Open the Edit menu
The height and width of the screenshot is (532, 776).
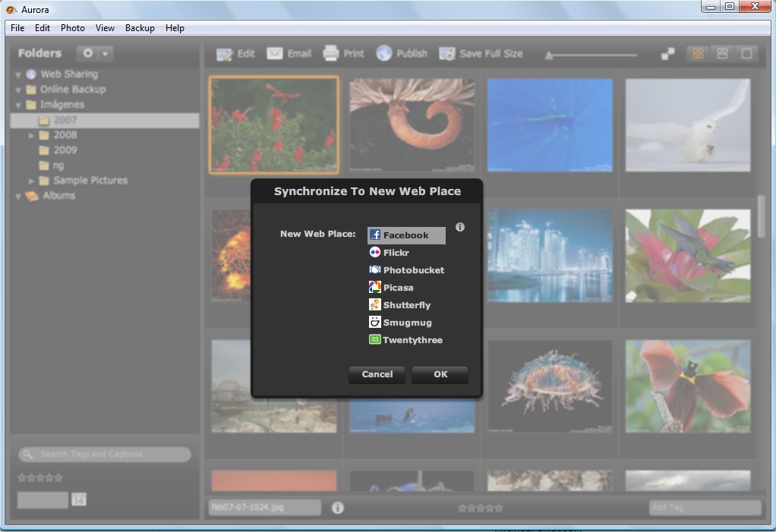click(x=42, y=28)
